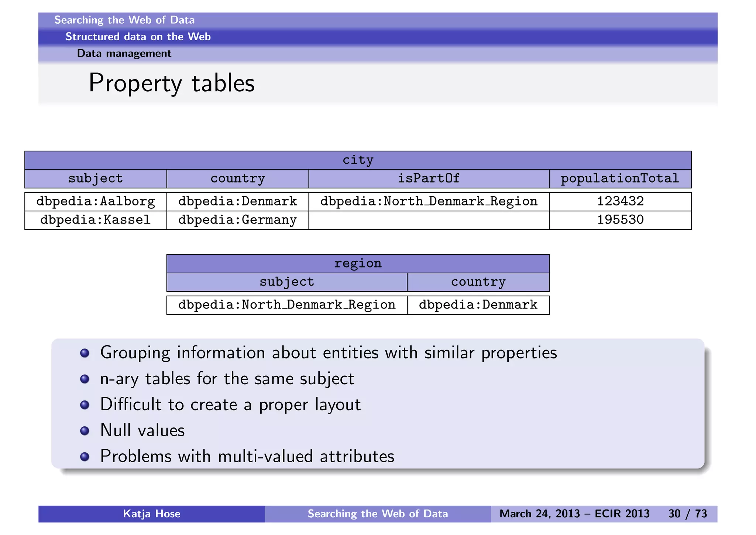
Task: Click the author name 'Katja Hose' in footer
Action: (x=152, y=514)
